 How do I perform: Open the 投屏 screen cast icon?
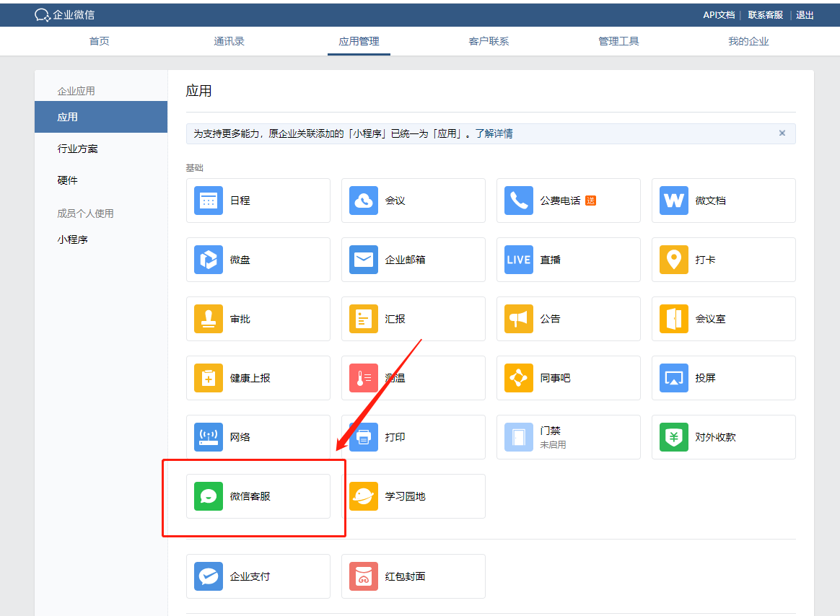pos(673,378)
